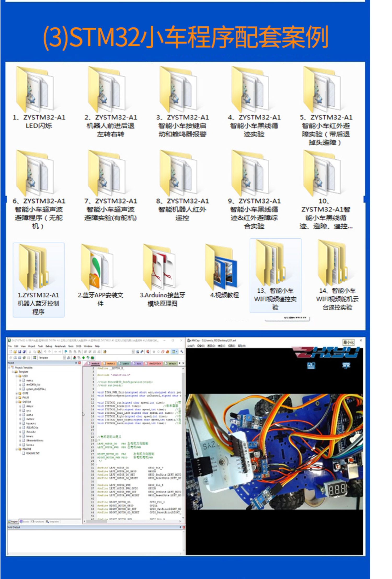This screenshot has height=579, width=392.
Task: Expand the main.c file node
Action: [20, 380]
